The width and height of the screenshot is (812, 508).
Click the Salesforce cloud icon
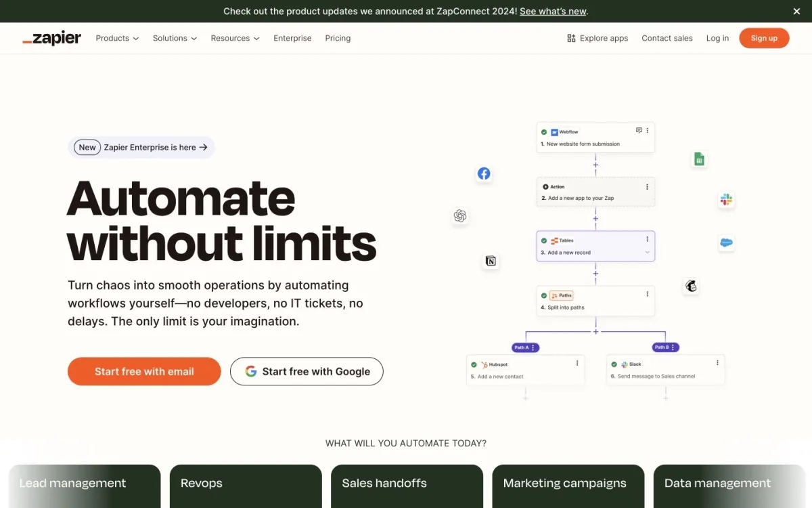pos(726,242)
